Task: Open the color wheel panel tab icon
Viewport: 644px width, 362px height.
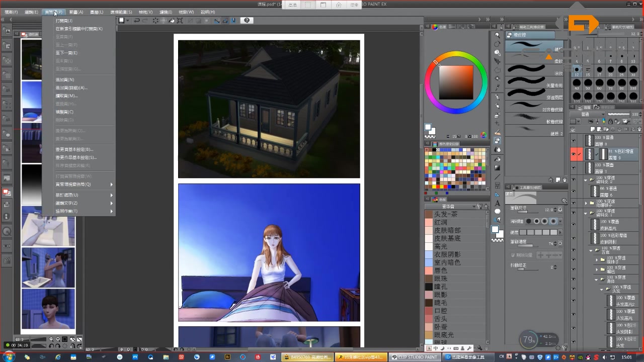Action: coord(435,27)
